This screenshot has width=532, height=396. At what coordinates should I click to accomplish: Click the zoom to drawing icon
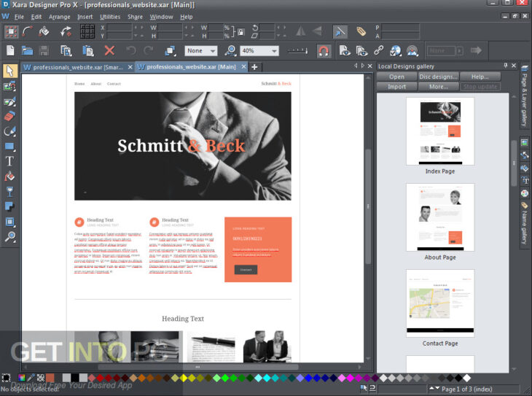click(230, 50)
